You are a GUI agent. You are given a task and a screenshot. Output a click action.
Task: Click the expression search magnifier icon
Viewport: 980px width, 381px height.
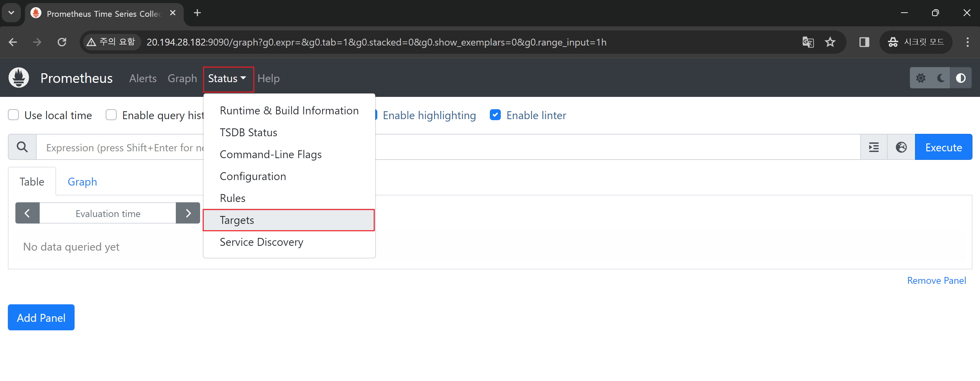pyautogui.click(x=22, y=147)
